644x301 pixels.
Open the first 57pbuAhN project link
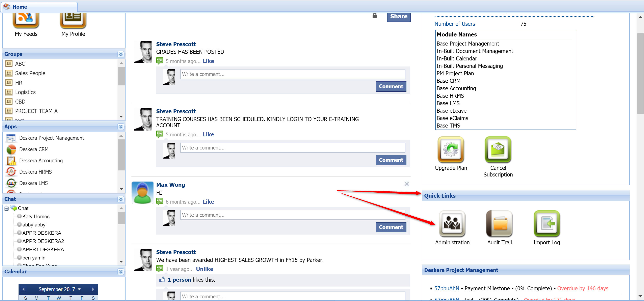click(447, 288)
